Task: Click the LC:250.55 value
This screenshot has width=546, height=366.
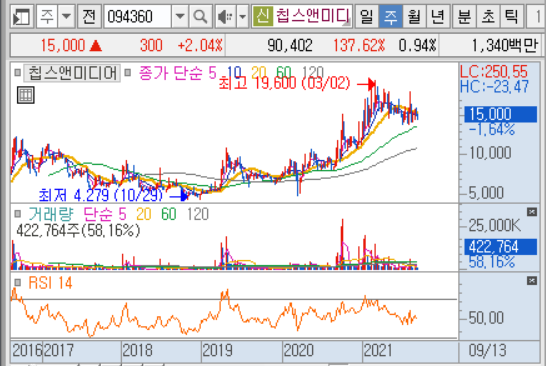Action: coord(494,71)
